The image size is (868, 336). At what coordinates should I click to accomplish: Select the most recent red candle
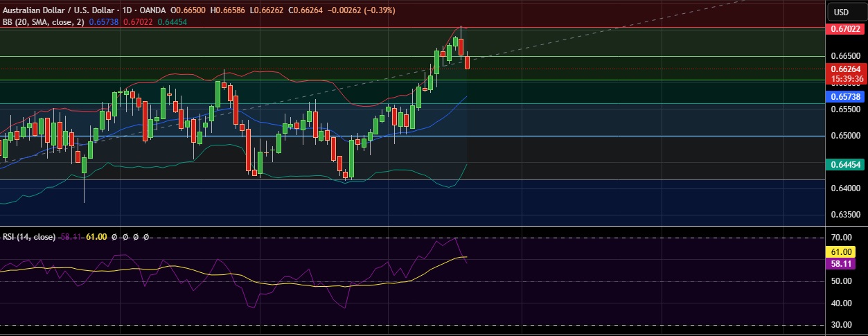point(468,62)
